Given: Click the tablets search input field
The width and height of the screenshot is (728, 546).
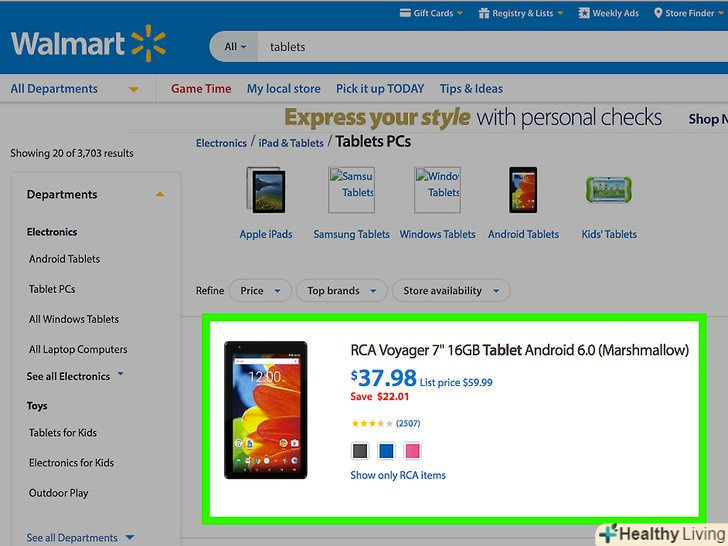Looking at the screenshot, I should click(x=492, y=47).
